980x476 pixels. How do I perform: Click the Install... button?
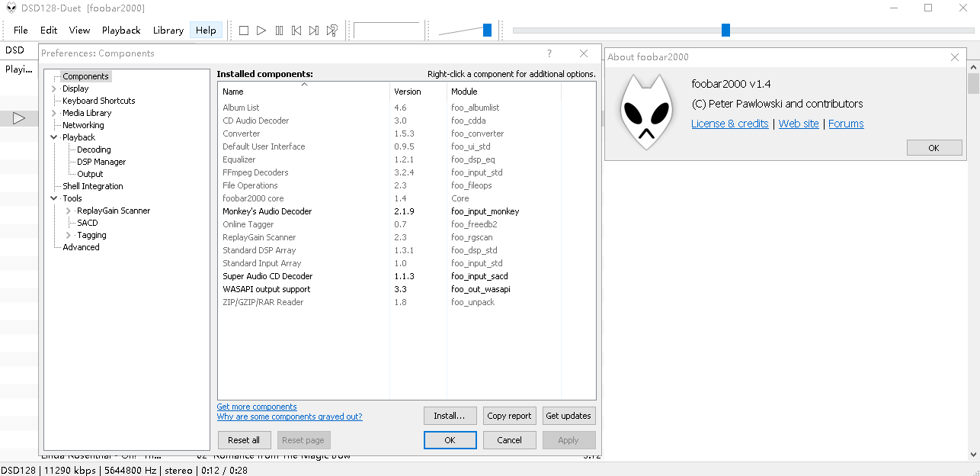point(450,416)
